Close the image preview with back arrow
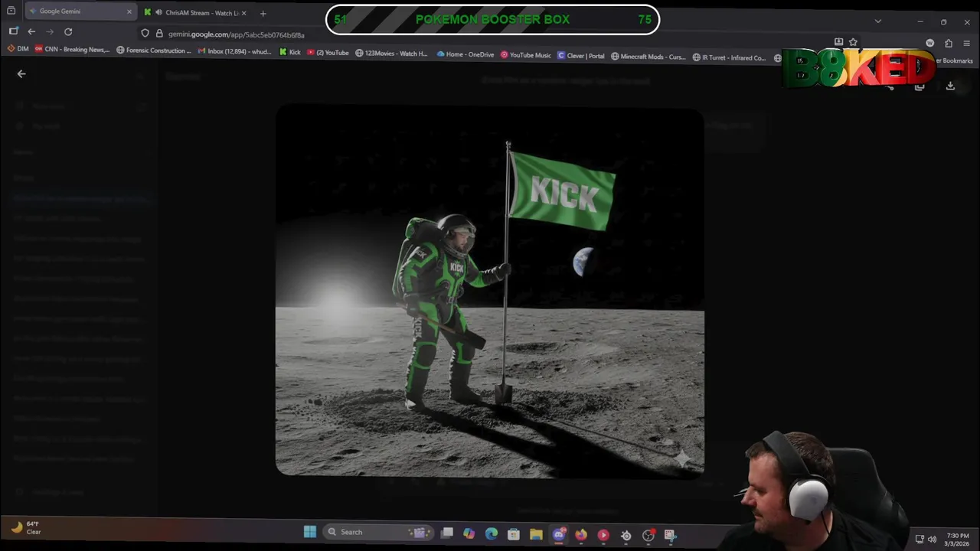 (21, 74)
